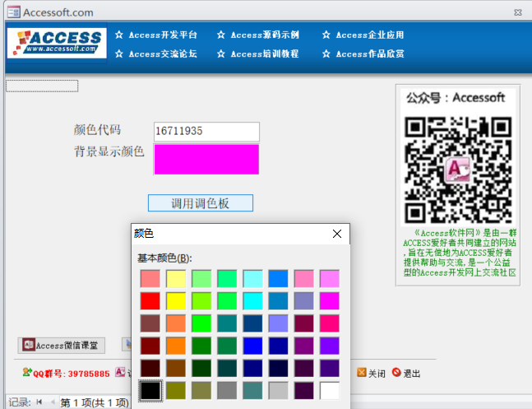Click the Accessoft QR code image
The image size is (532, 409).
click(x=458, y=170)
